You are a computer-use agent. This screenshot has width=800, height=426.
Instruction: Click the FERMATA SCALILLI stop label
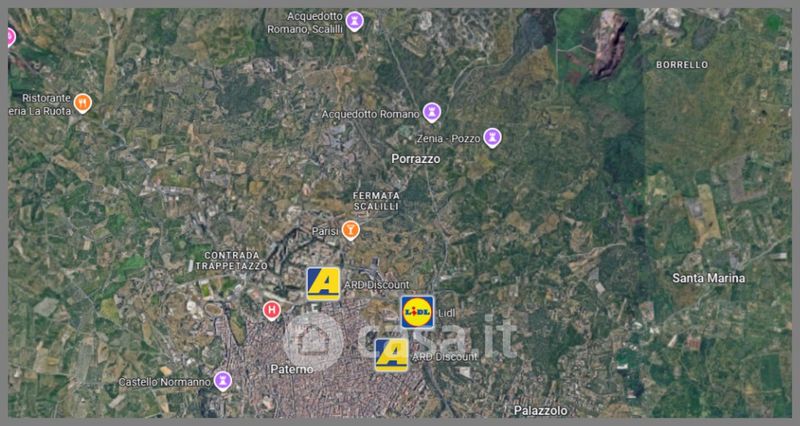point(377,201)
